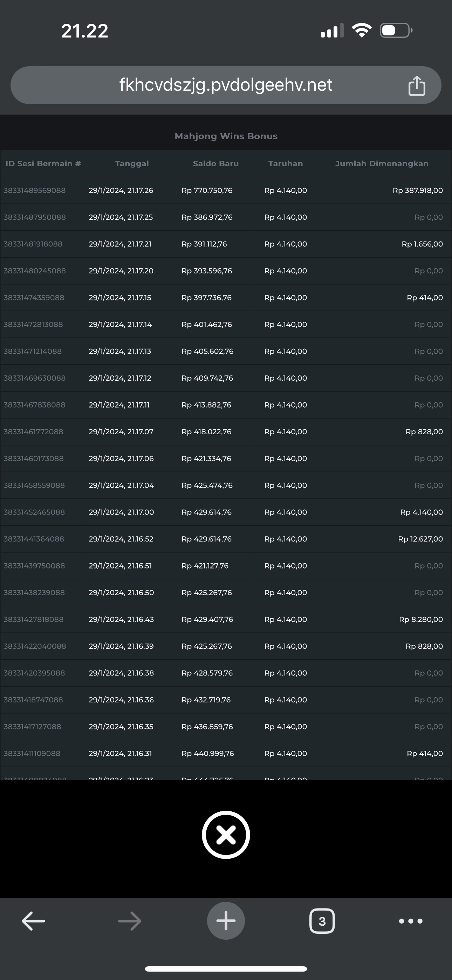452x980 pixels.
Task: Tap the Taruhan column header
Action: click(285, 164)
